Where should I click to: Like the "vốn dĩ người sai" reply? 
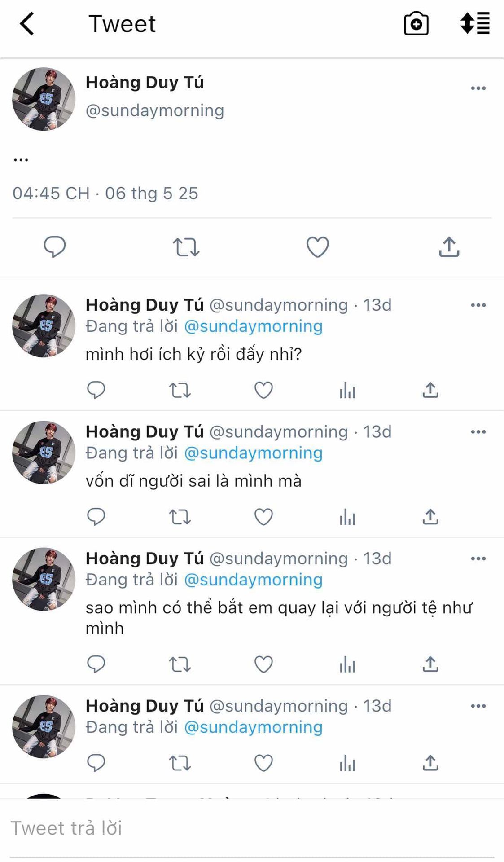tap(263, 517)
